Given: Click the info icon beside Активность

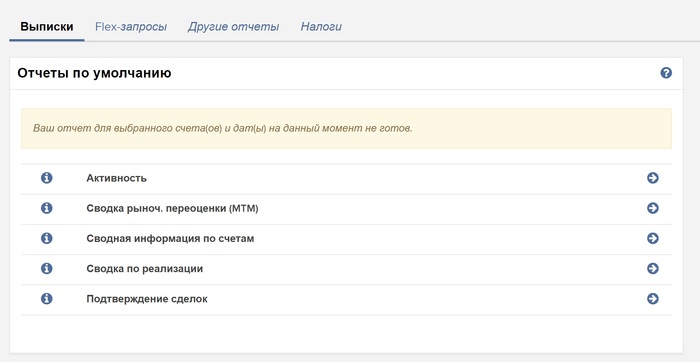Looking at the screenshot, I should [x=46, y=178].
